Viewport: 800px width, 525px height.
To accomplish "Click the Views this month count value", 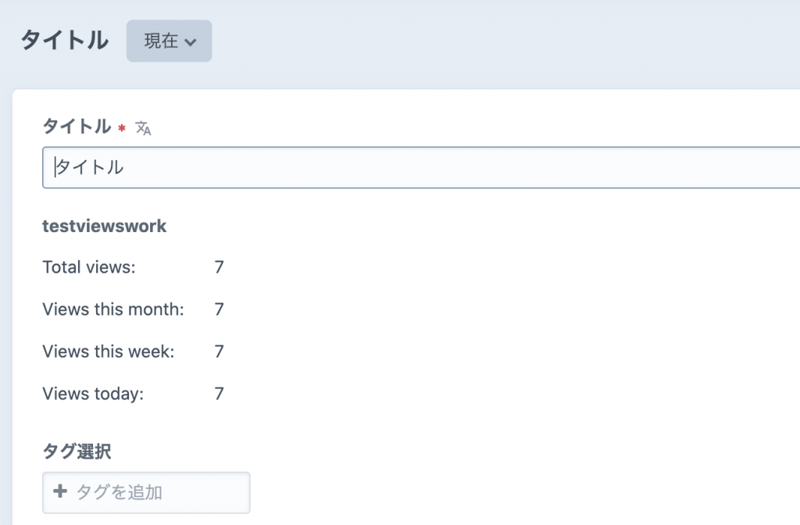I will click(x=219, y=309).
